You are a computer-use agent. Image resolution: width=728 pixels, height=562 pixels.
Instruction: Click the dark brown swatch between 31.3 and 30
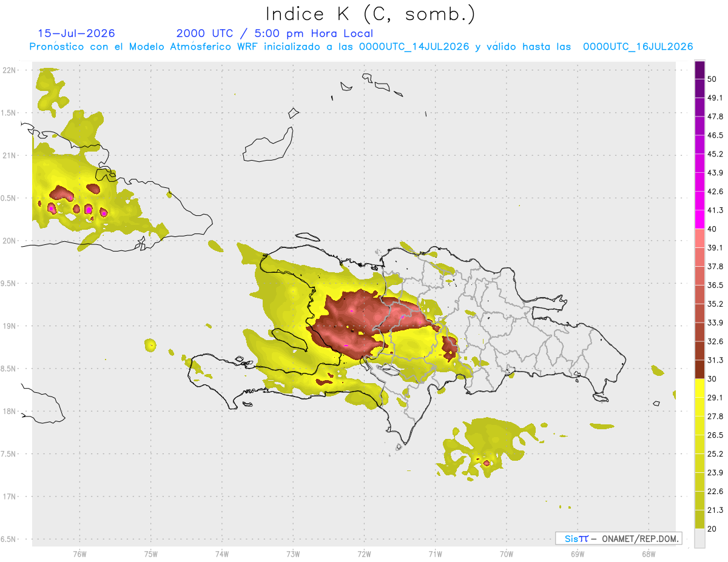coord(699,370)
